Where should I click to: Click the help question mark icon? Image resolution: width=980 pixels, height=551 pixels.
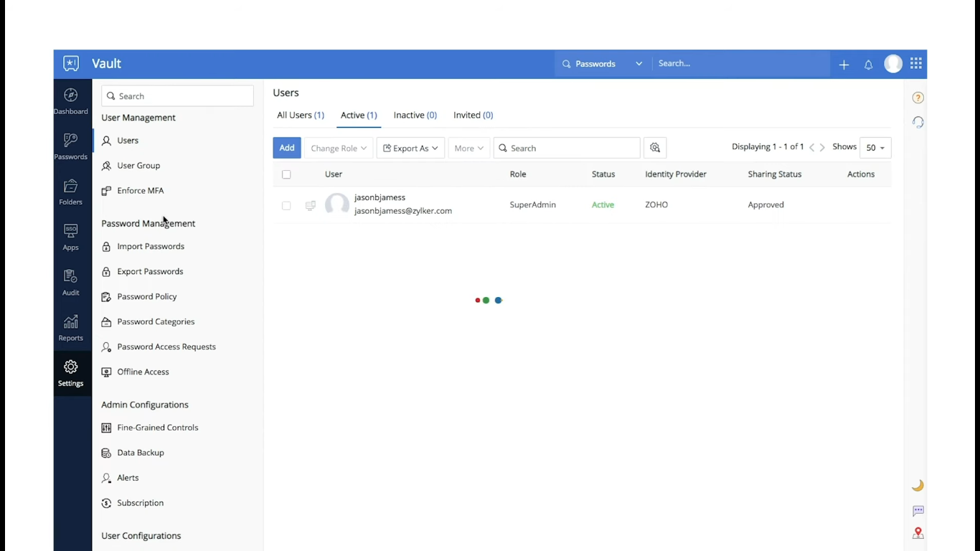tap(918, 98)
